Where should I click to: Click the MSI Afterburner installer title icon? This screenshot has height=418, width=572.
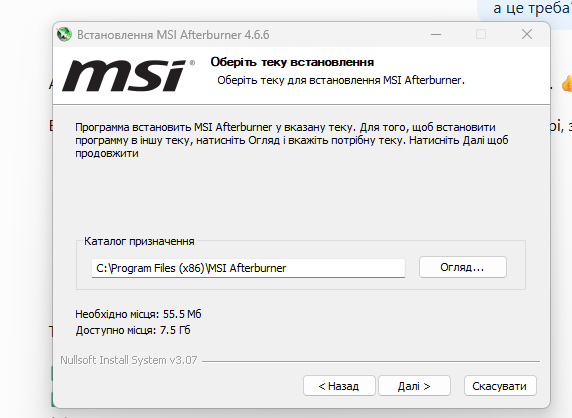(64, 35)
